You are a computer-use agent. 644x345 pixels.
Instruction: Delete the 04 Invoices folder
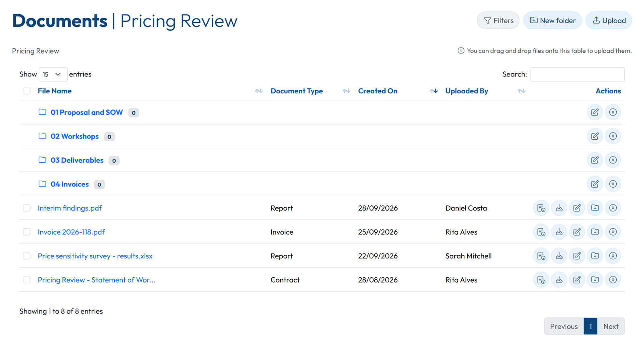613,184
